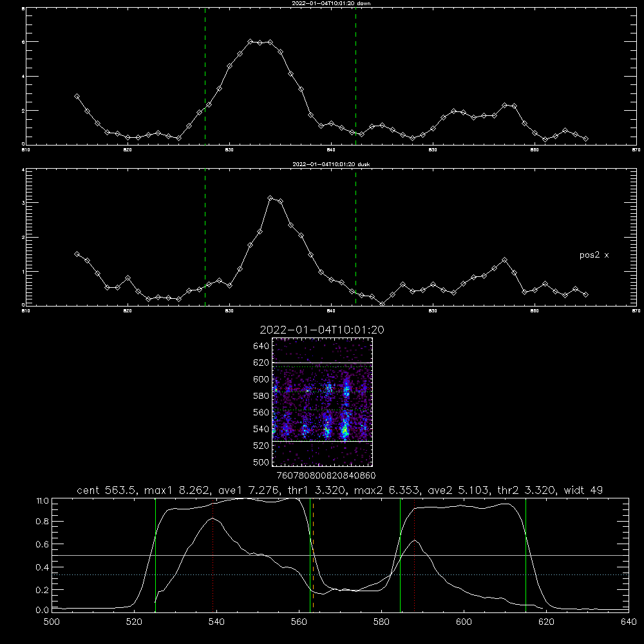Click bottom plot x-axis label 620
This screenshot has height=644, width=644.
click(x=546, y=622)
